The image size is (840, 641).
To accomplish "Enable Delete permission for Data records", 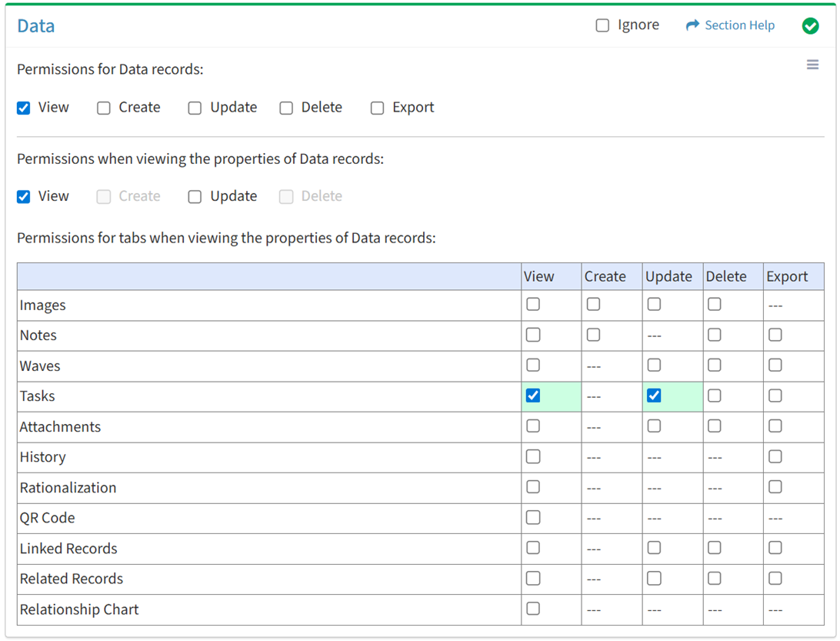I will click(286, 108).
